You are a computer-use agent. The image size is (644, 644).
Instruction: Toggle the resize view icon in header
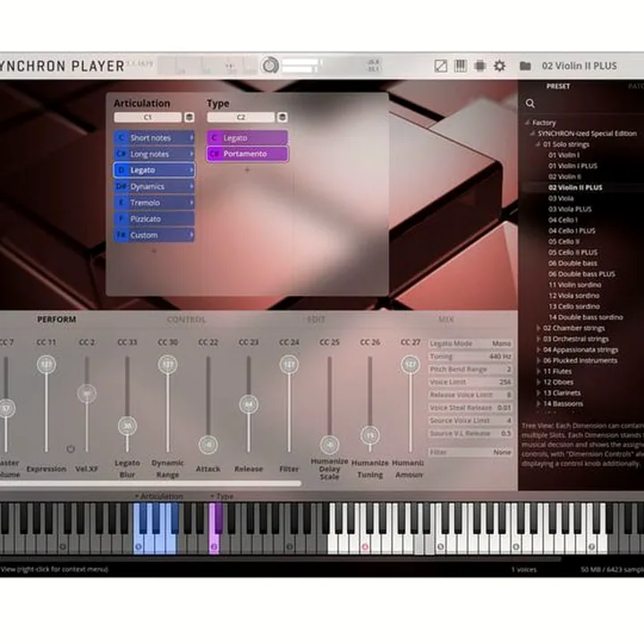(x=441, y=65)
